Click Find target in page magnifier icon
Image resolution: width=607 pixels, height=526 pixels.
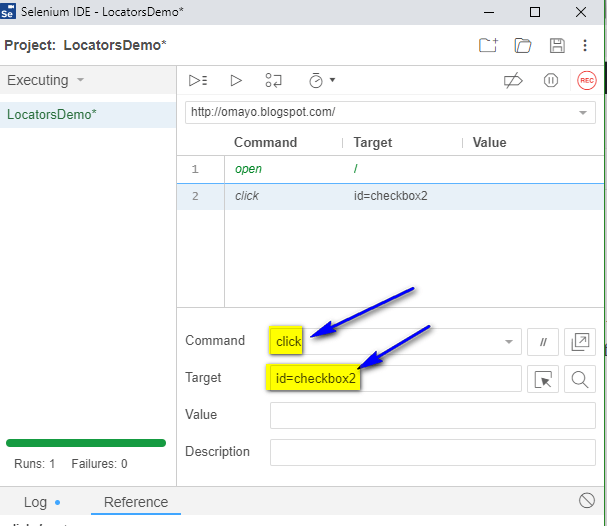(x=580, y=379)
